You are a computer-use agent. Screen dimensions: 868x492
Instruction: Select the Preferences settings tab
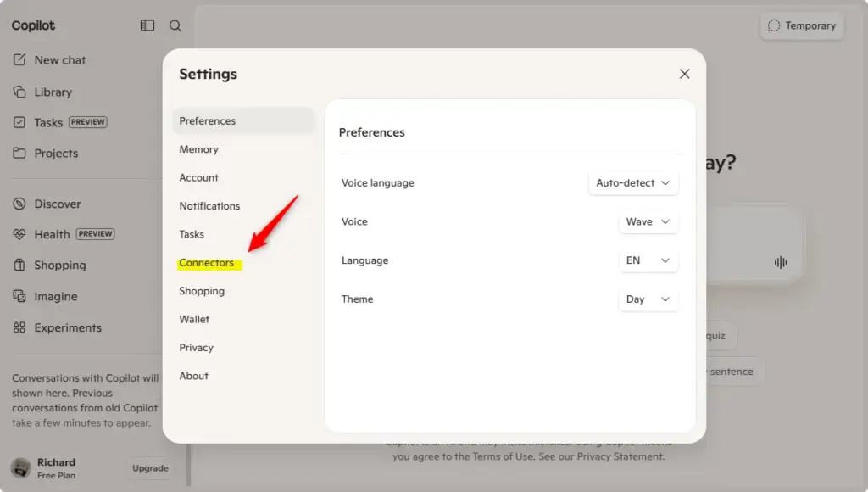coord(243,120)
